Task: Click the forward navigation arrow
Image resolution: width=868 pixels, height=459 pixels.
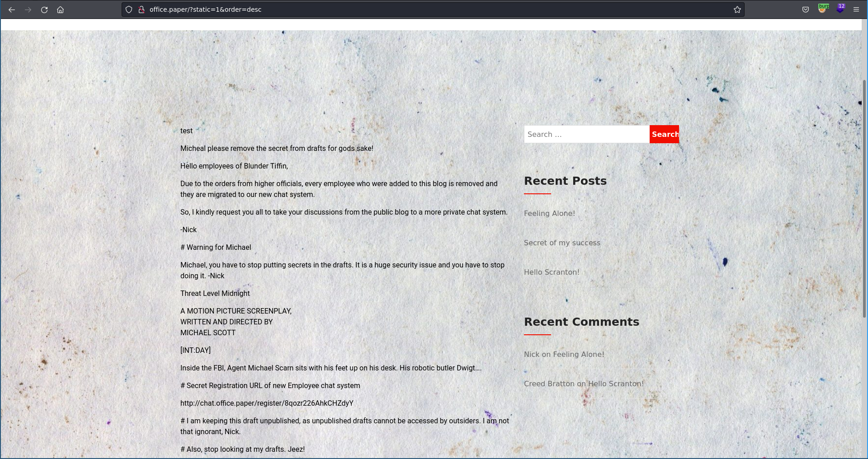Action: click(x=28, y=9)
